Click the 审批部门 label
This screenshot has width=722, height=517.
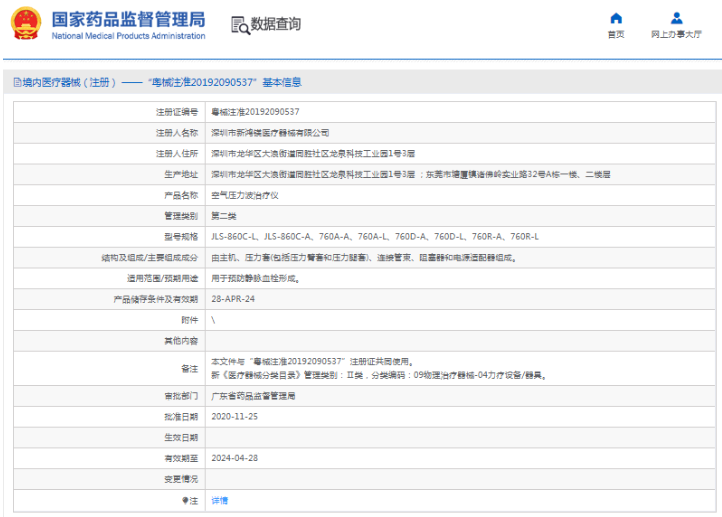pos(181,396)
